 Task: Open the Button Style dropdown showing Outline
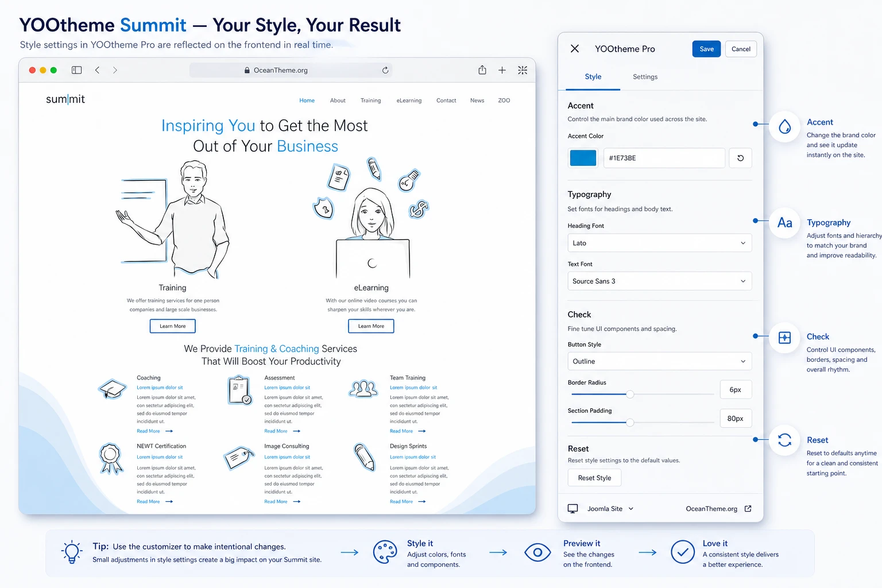pyautogui.click(x=660, y=361)
